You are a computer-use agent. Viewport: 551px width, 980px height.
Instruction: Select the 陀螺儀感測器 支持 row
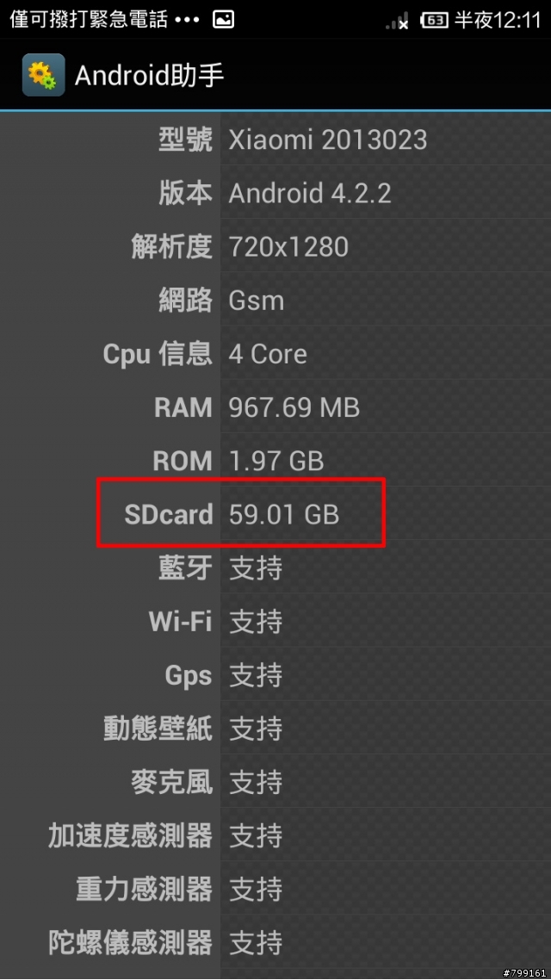pyautogui.click(x=275, y=943)
